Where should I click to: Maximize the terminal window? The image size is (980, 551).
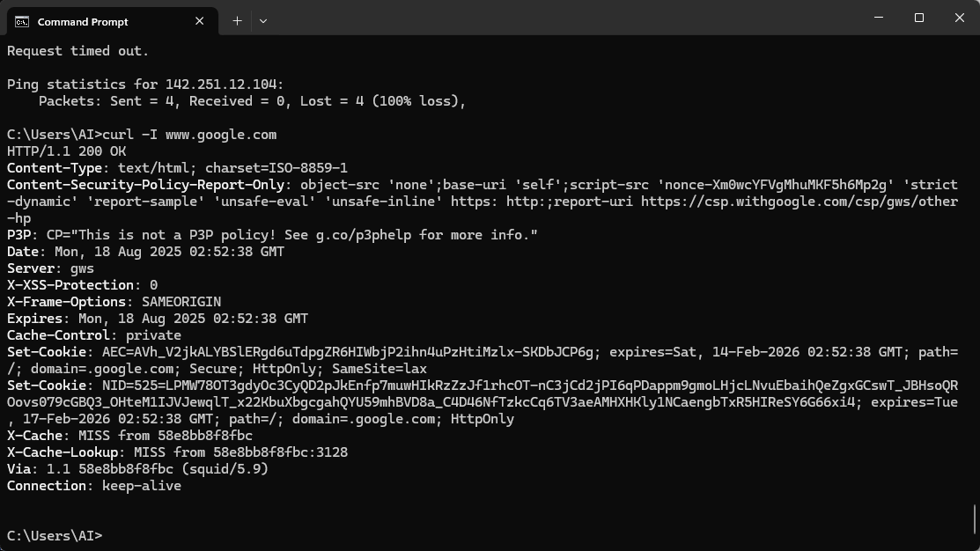click(918, 18)
